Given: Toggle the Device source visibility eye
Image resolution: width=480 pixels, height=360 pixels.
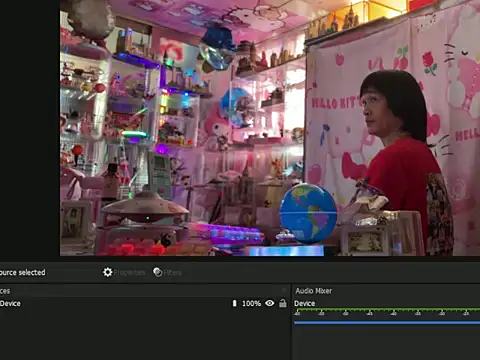Looking at the screenshot, I should [270, 303].
